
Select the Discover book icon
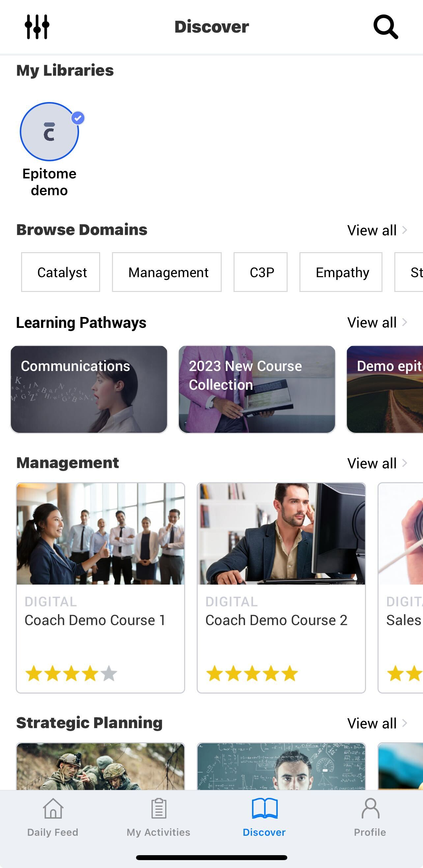click(x=265, y=808)
